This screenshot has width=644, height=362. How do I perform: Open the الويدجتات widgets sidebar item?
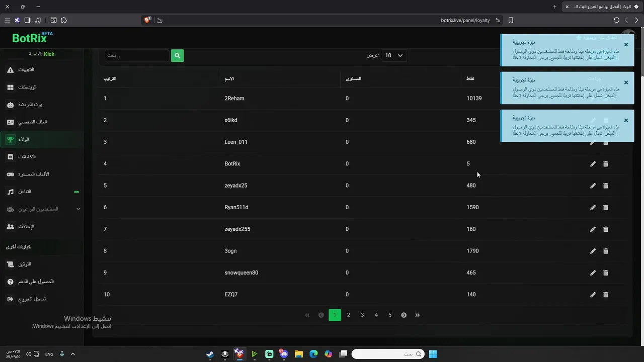tap(42, 87)
